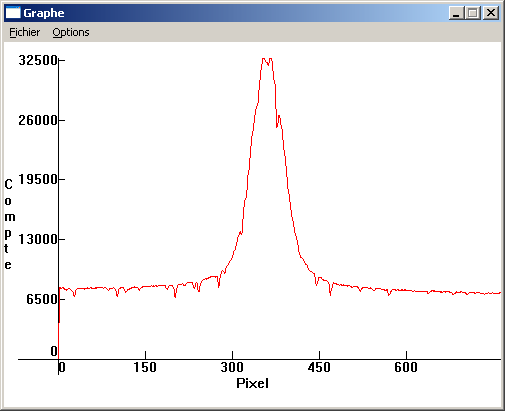The width and height of the screenshot is (505, 411).
Task: Click the 32500 y-axis tick label
Action: click(38, 60)
